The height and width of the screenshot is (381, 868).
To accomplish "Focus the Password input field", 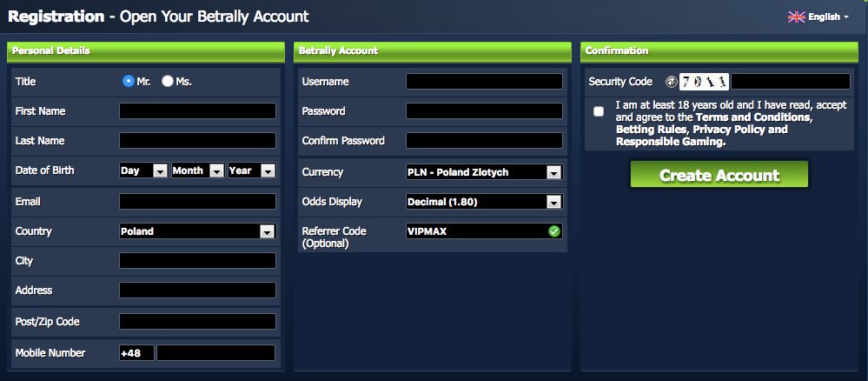I will tap(484, 111).
